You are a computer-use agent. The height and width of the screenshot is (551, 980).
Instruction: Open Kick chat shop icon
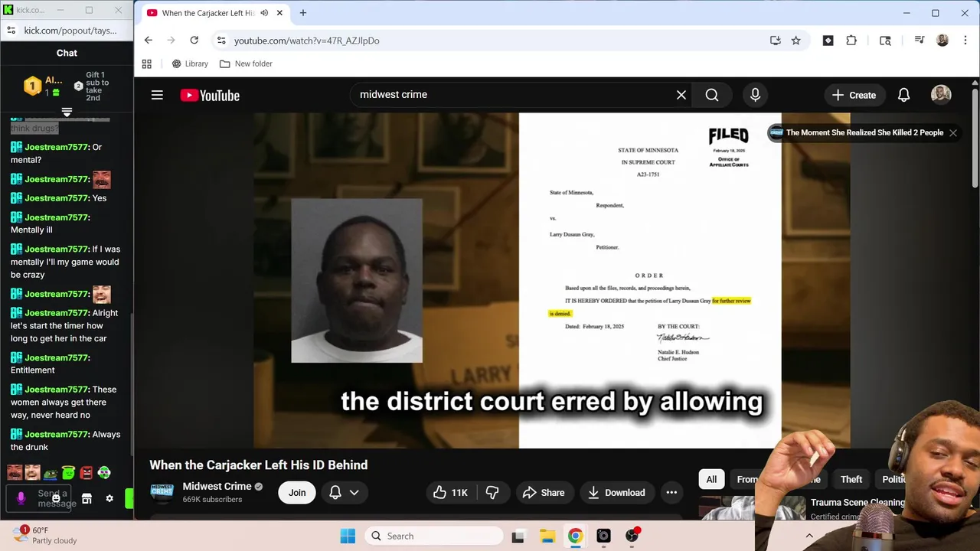[x=87, y=499]
